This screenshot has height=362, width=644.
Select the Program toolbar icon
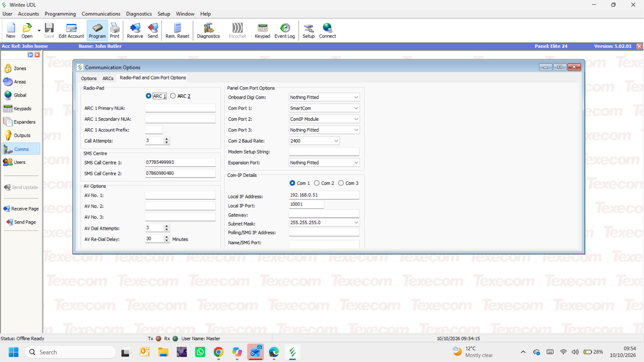(97, 31)
